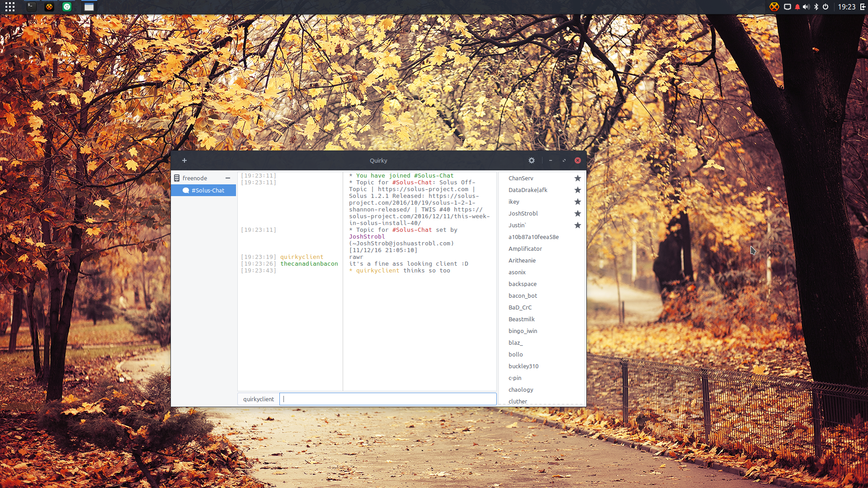This screenshot has height=488, width=868.
Task: Open the green Chromium browser icon
Action: pyautogui.click(x=67, y=7)
